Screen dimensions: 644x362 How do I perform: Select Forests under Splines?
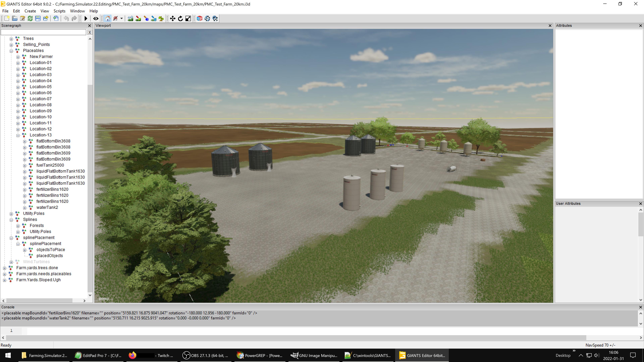[37, 225]
